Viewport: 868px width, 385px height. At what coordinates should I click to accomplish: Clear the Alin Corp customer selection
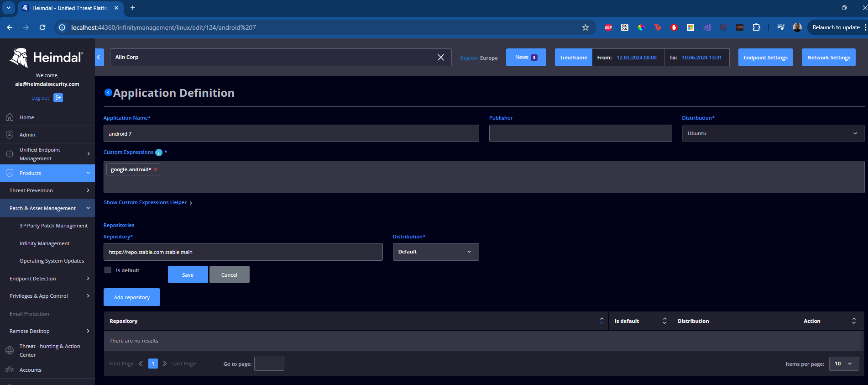[x=441, y=57]
